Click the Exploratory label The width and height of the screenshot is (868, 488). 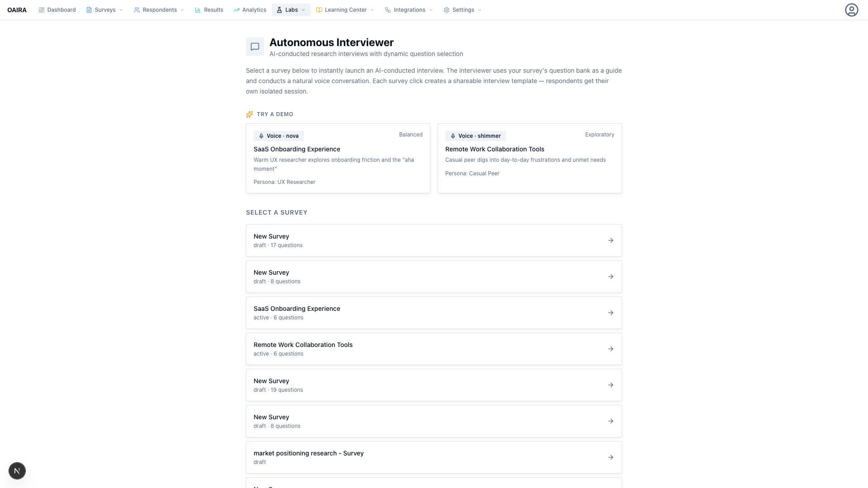pos(599,135)
